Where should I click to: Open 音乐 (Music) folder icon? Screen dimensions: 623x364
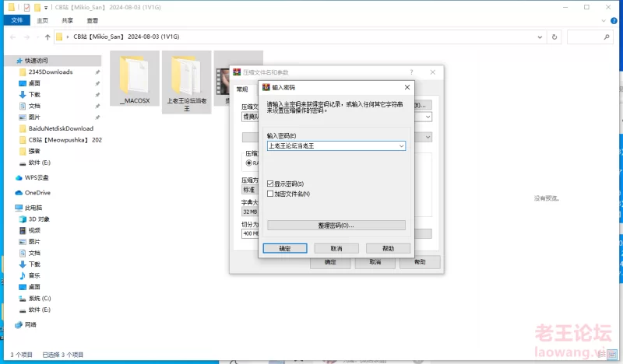coord(23,275)
